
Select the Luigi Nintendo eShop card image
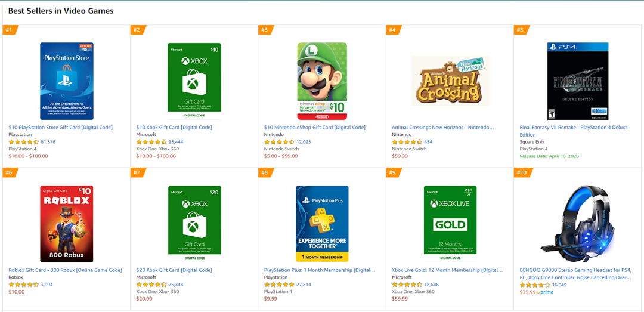pos(322,81)
